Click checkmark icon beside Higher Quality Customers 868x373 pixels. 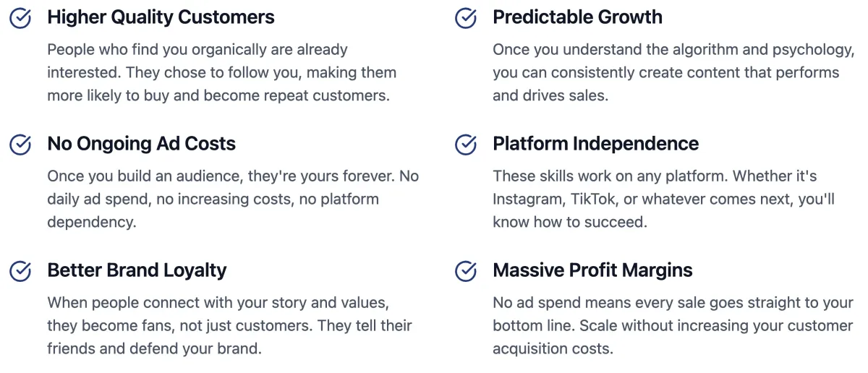[x=20, y=18]
